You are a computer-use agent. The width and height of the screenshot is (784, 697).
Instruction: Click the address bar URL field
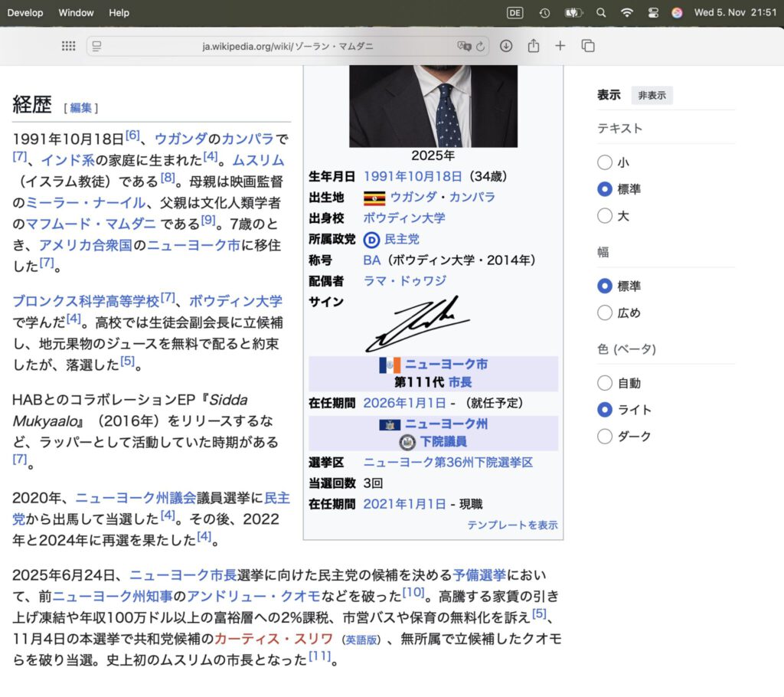(287, 46)
